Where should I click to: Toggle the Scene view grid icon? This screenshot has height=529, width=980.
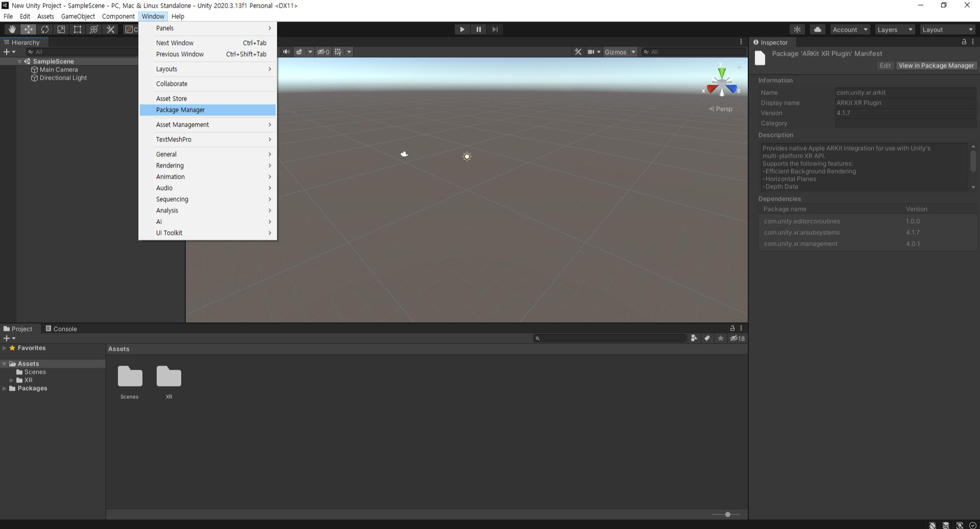click(338, 52)
